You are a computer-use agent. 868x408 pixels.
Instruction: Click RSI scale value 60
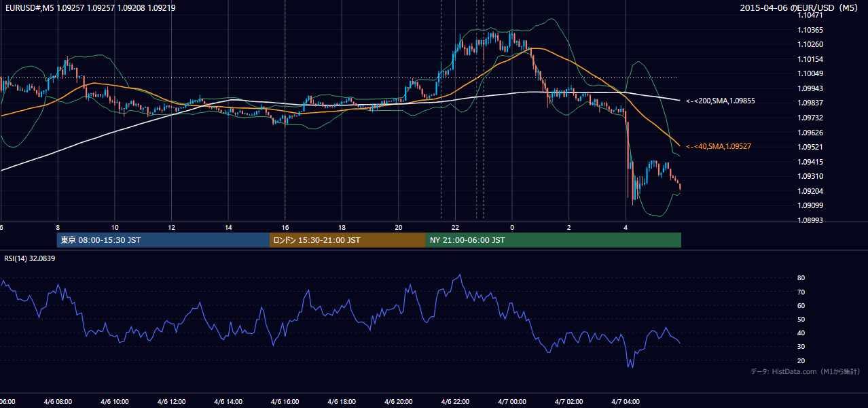(801, 305)
